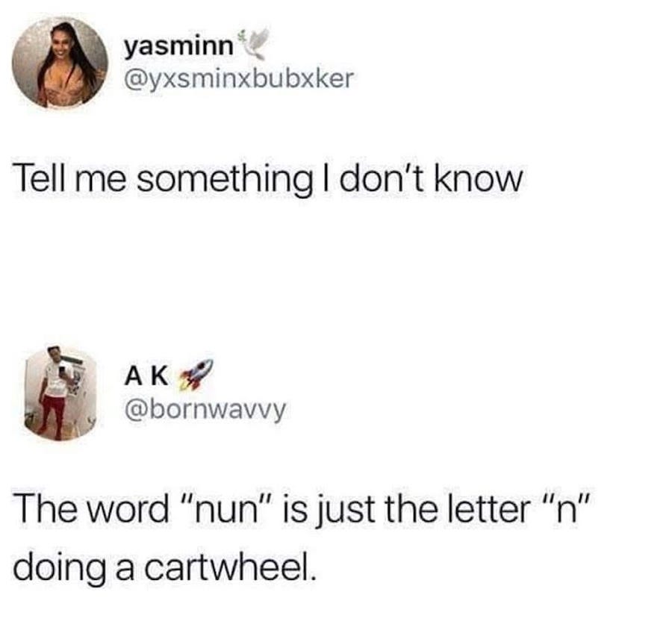Click the rocket emoji next to A K
Image resolution: width=672 pixels, height=633 pixels.
click(x=196, y=375)
